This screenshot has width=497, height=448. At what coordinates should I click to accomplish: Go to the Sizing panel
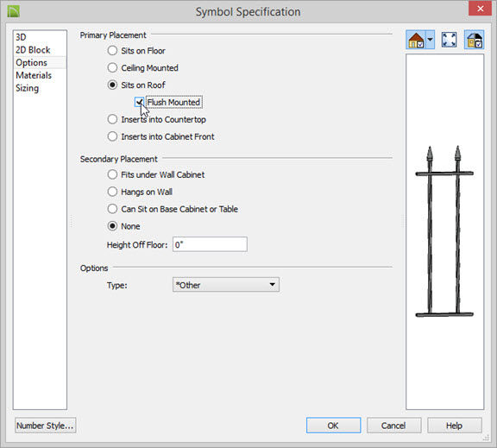[28, 88]
